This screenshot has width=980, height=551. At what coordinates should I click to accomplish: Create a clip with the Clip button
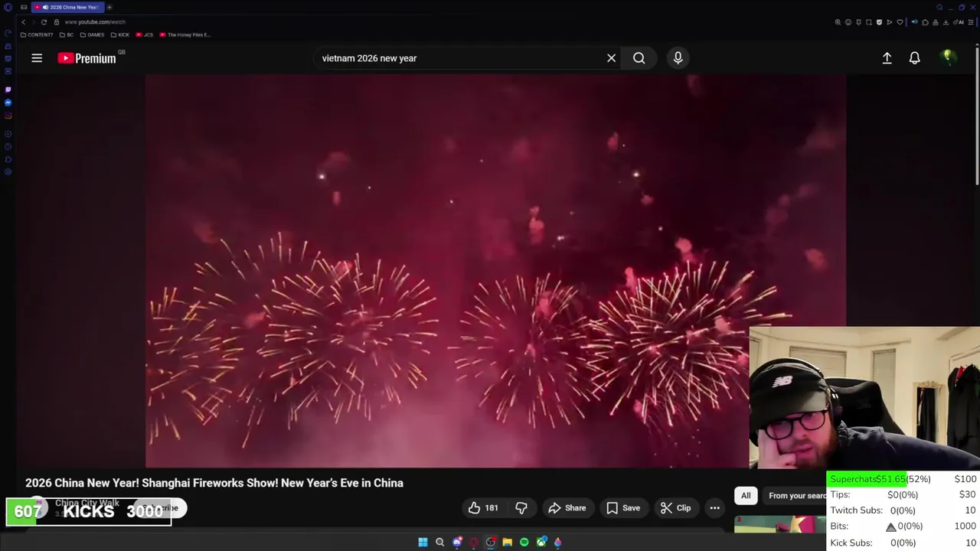pos(676,508)
